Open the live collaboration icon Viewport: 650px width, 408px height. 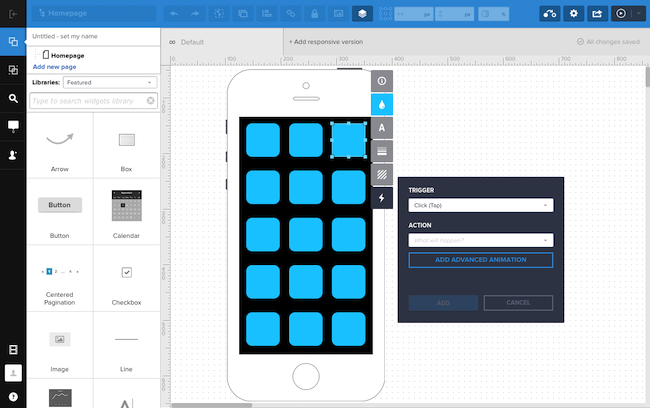click(550, 14)
